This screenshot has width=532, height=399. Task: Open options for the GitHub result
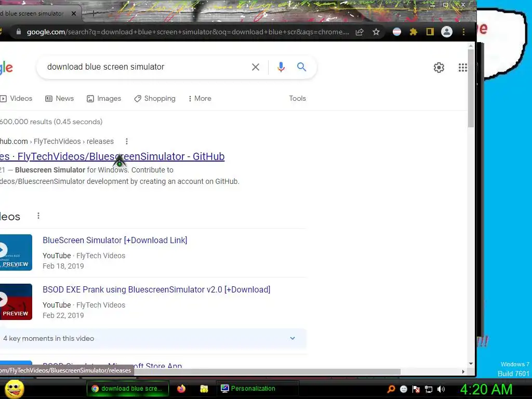[x=127, y=141]
